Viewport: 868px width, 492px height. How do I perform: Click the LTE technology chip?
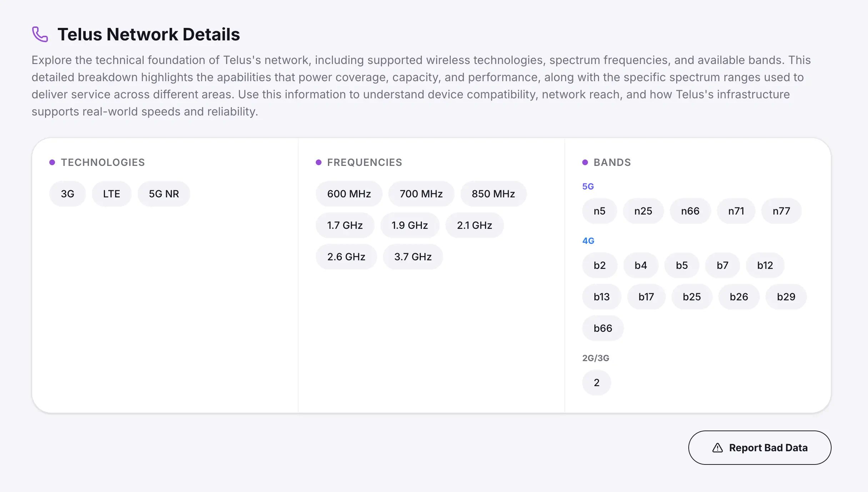(111, 194)
